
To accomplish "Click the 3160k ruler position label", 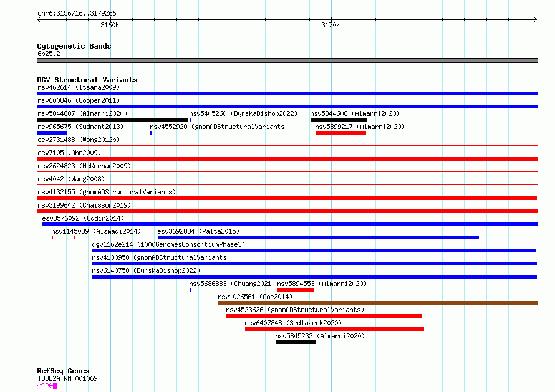I will [110, 25].
